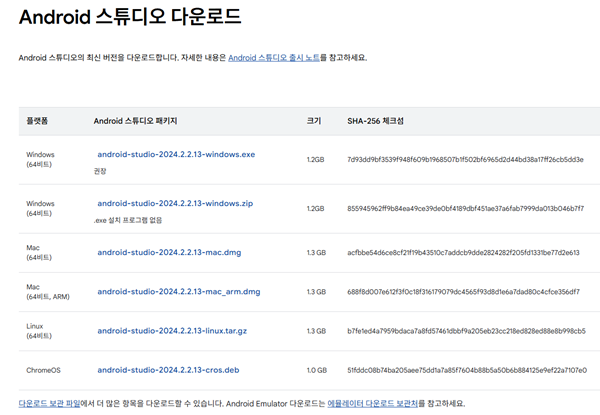The height and width of the screenshot is (415, 600).
Task: Download android-studio-2024.2.2.13-linux.tar.gz
Action: 172,331
